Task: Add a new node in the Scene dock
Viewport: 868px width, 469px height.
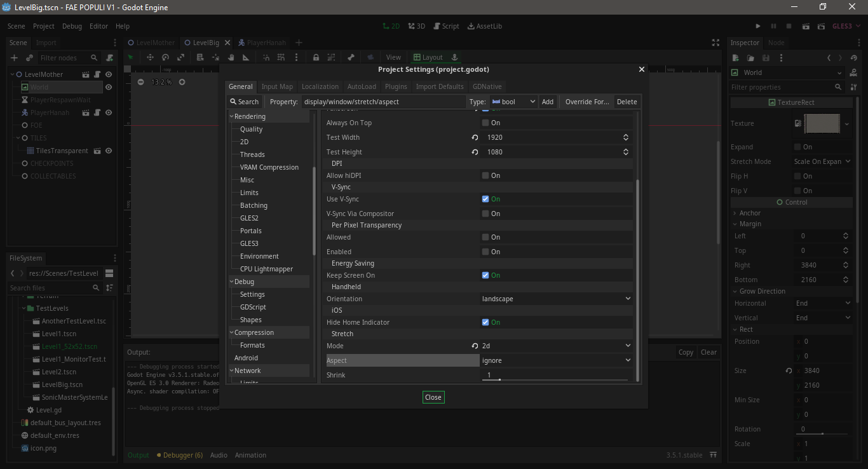Action: click(x=14, y=58)
